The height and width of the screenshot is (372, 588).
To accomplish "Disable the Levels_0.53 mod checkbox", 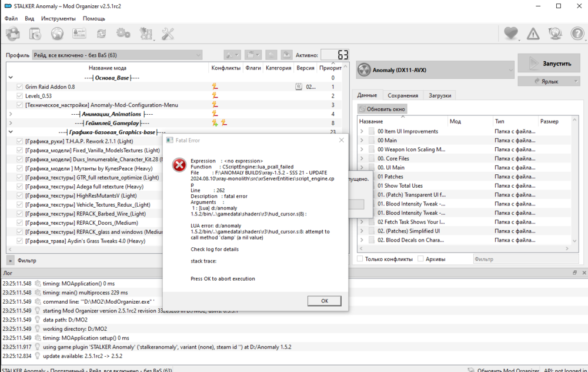I will pyautogui.click(x=19, y=96).
